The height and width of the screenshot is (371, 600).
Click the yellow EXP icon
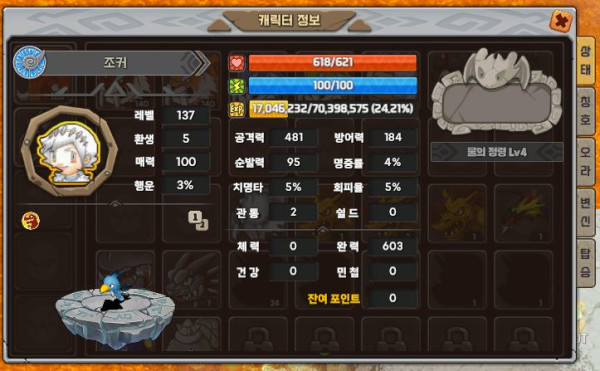[x=237, y=109]
